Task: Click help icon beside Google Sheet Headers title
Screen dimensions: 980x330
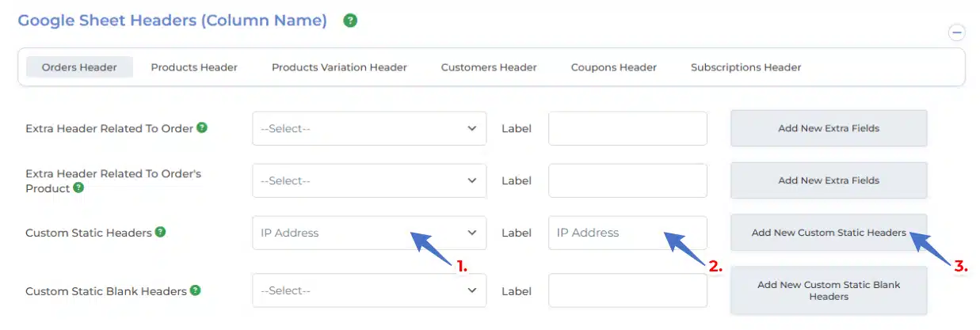Action: pyautogui.click(x=350, y=21)
